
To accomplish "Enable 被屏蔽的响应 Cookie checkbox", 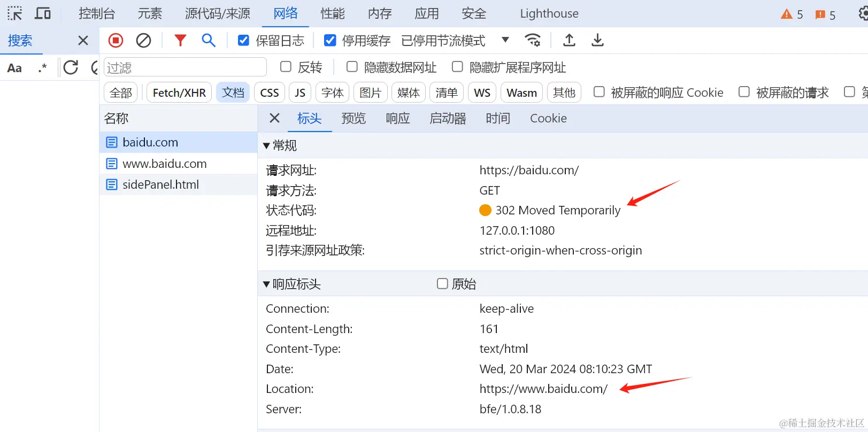I will 599,92.
